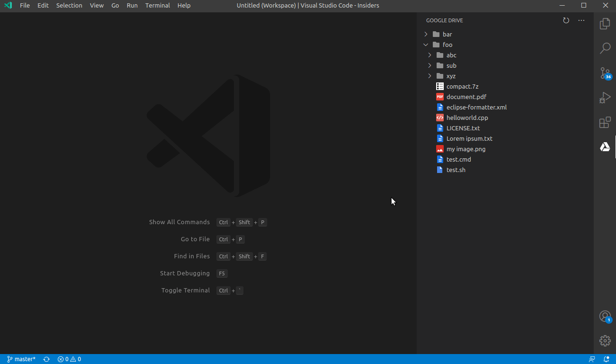Image resolution: width=616 pixels, height=364 pixels.
Task: Open Source Control with 36 changes
Action: (x=605, y=73)
